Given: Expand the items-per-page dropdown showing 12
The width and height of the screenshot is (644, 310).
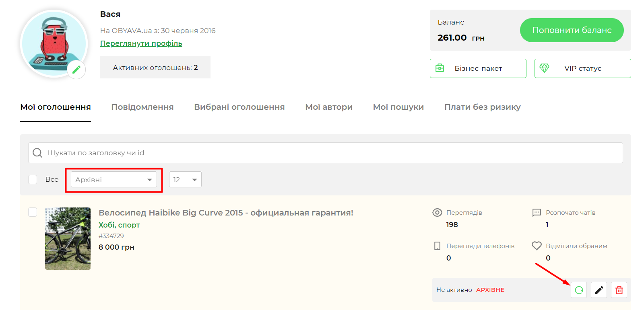Looking at the screenshot, I should click(185, 180).
